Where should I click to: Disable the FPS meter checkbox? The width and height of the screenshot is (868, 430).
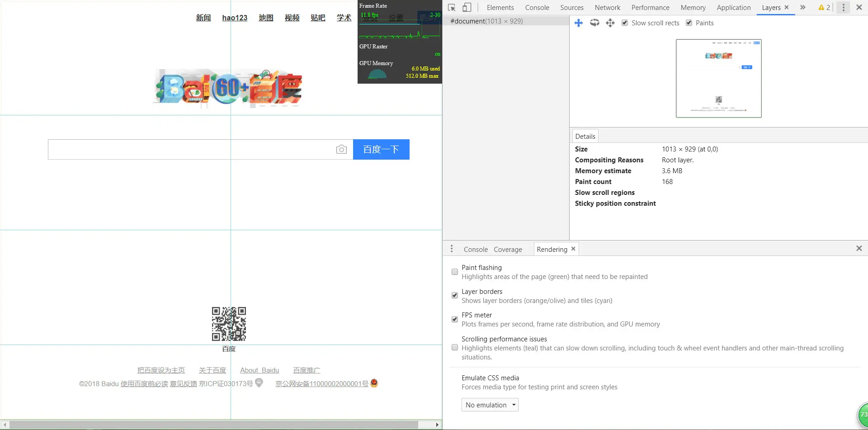point(455,319)
